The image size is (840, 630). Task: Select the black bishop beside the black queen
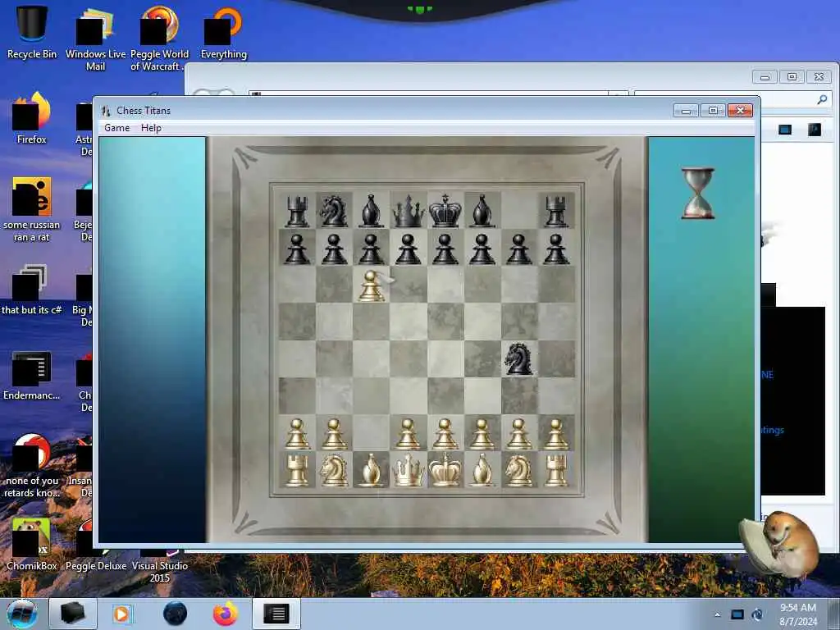371,211
